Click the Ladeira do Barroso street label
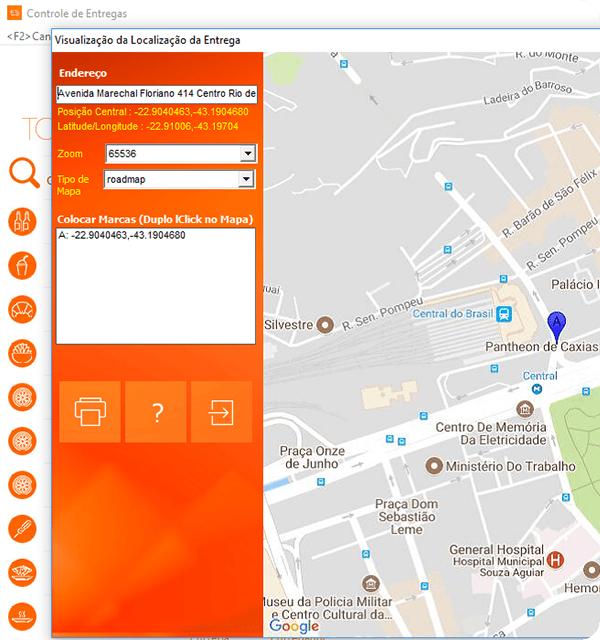 [527, 93]
